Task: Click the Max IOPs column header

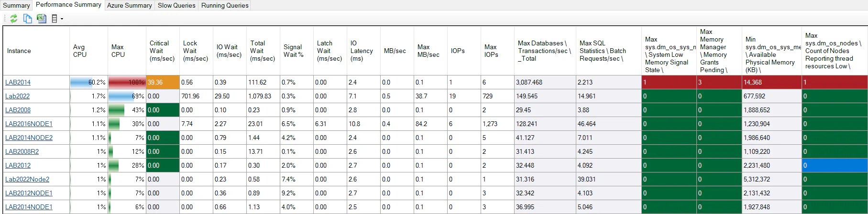Action: pyautogui.click(x=497, y=51)
